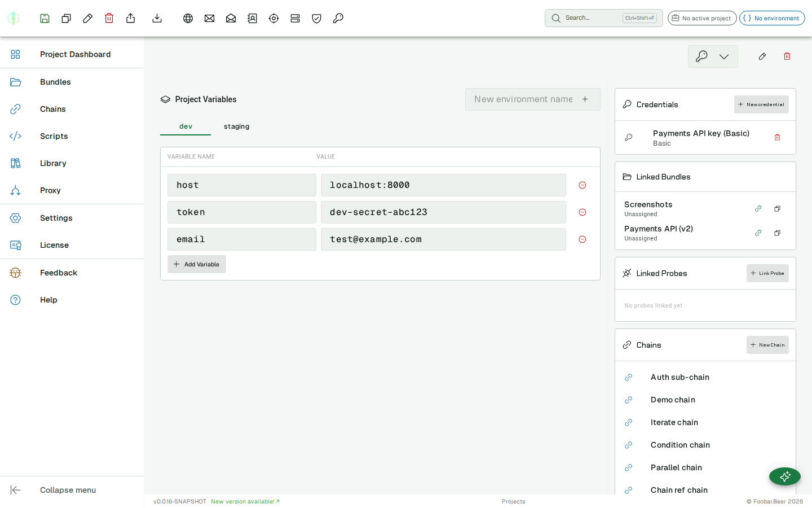Open Feedback in the sidebar
Viewport: 812px width, 508px height.
[x=72, y=273]
